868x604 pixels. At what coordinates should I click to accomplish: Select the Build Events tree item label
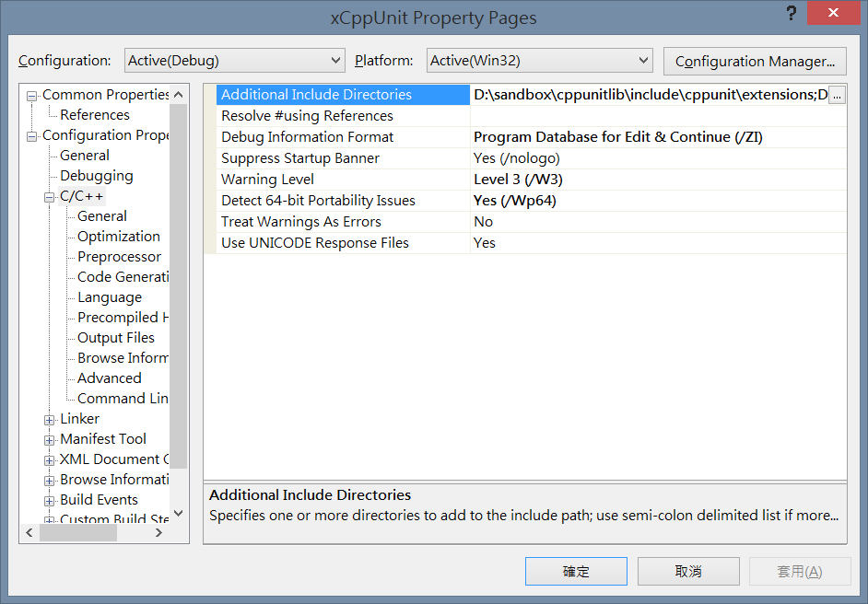pyautogui.click(x=99, y=500)
